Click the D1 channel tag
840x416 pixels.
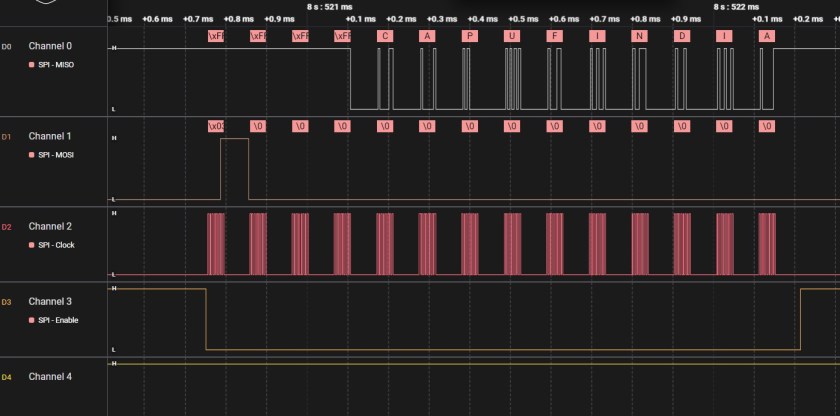(6, 137)
